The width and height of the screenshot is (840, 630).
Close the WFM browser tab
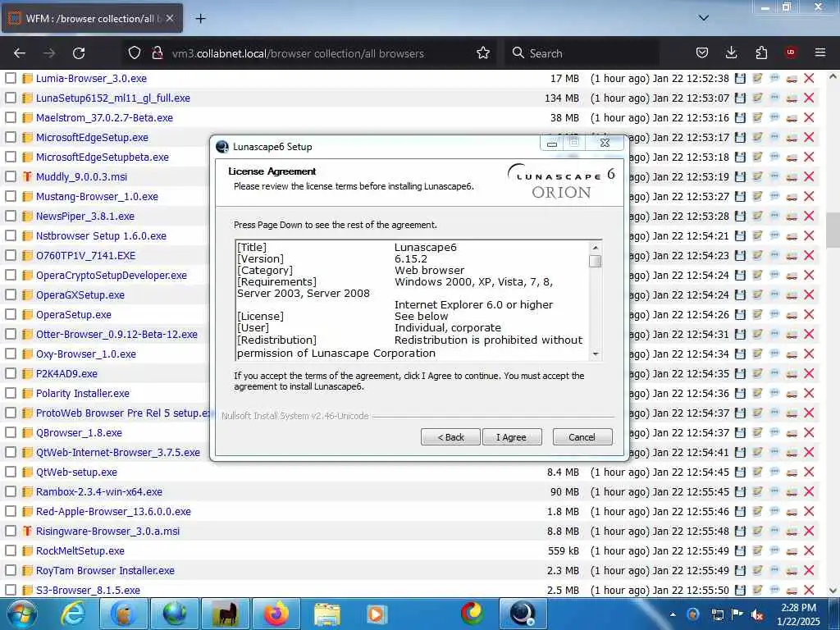[x=170, y=18]
